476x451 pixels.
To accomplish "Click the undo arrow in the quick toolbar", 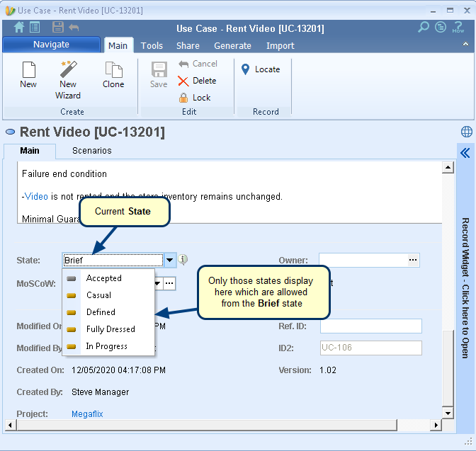I will point(74,28).
